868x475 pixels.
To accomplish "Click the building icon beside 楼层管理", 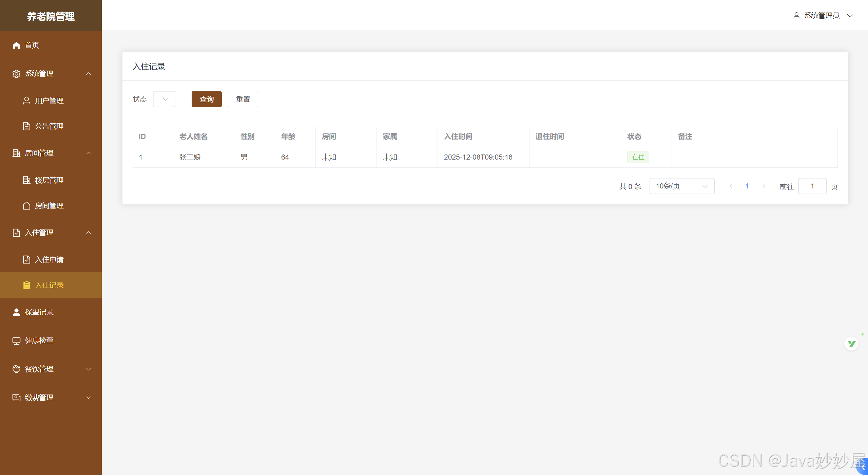I will coord(26,180).
